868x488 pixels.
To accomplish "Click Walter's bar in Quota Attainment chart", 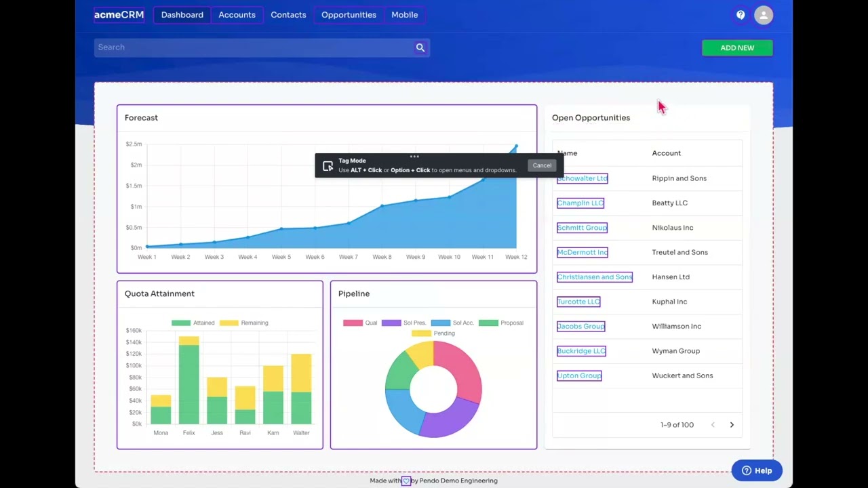I will pos(301,390).
